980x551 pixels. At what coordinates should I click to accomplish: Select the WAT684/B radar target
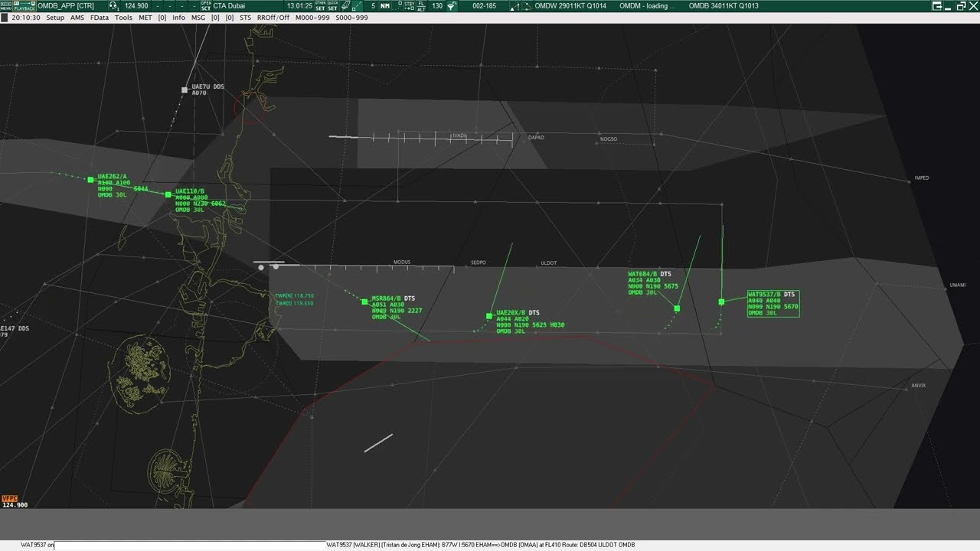pos(677,308)
